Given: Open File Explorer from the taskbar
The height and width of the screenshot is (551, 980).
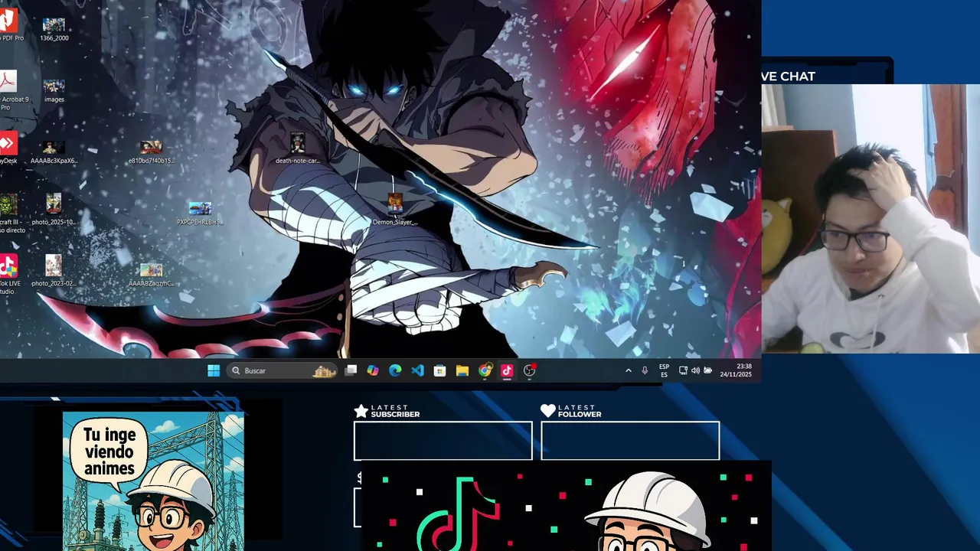Looking at the screenshot, I should (462, 370).
